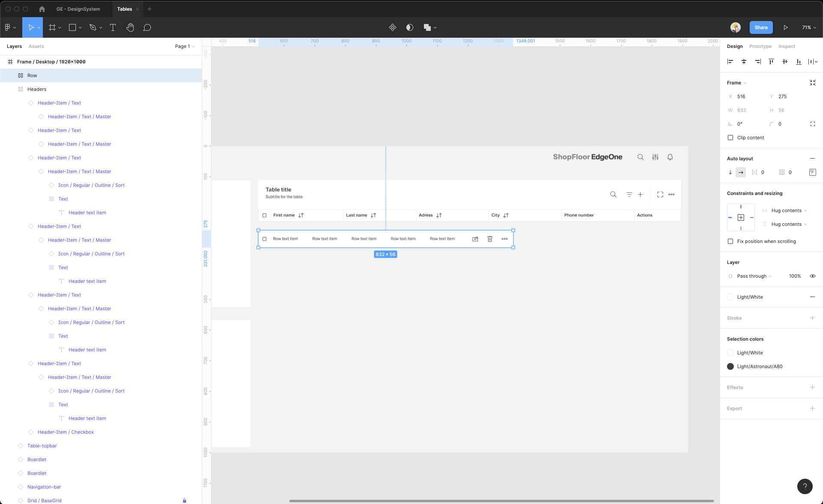Select the Text tool in toolbar
The width and height of the screenshot is (823, 504).
pos(113,27)
